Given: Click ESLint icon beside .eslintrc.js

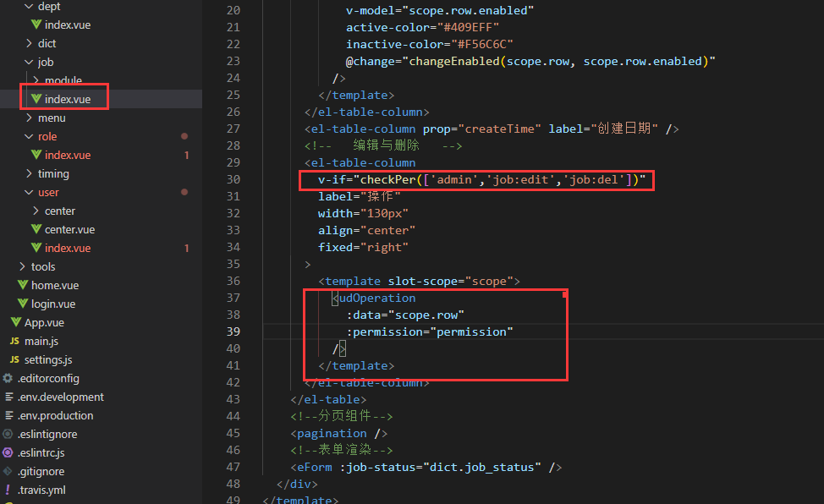Looking at the screenshot, I should tap(8, 452).
